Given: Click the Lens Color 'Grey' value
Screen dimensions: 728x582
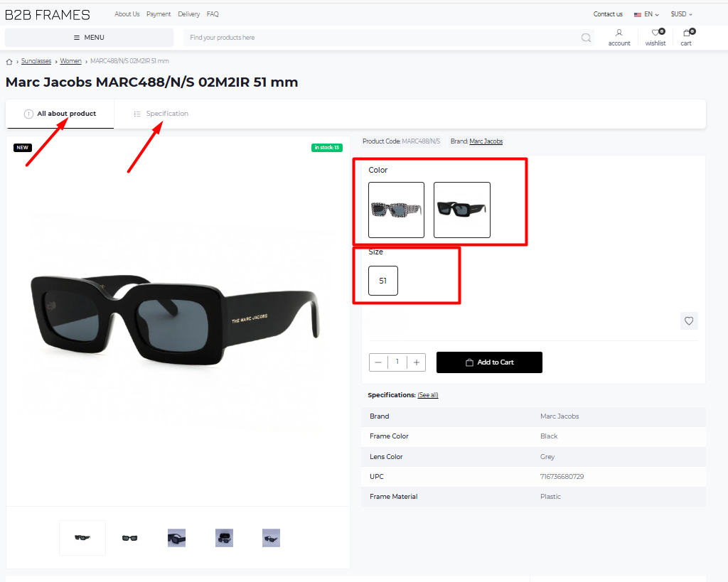Looking at the screenshot, I should coord(547,457).
